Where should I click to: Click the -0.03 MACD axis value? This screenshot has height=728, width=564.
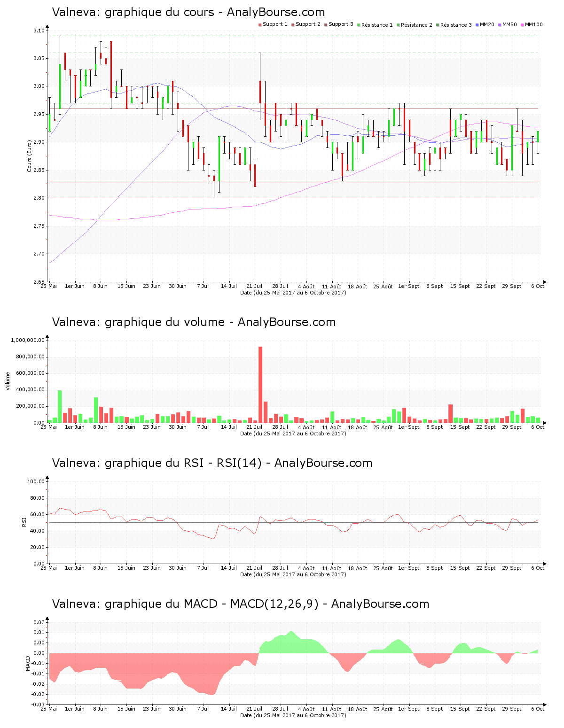pos(39,705)
